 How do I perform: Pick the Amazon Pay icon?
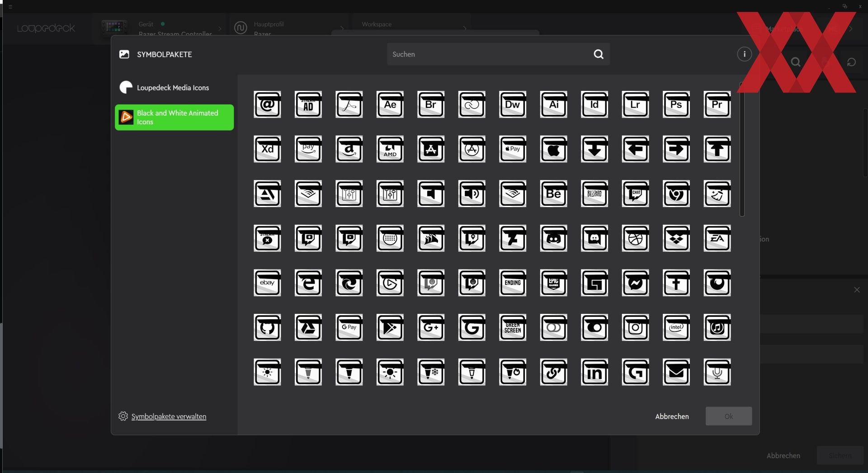(x=308, y=149)
